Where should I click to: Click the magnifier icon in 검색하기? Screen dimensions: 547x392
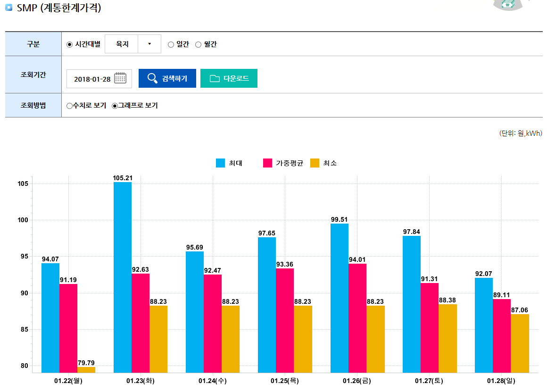pyautogui.click(x=152, y=78)
